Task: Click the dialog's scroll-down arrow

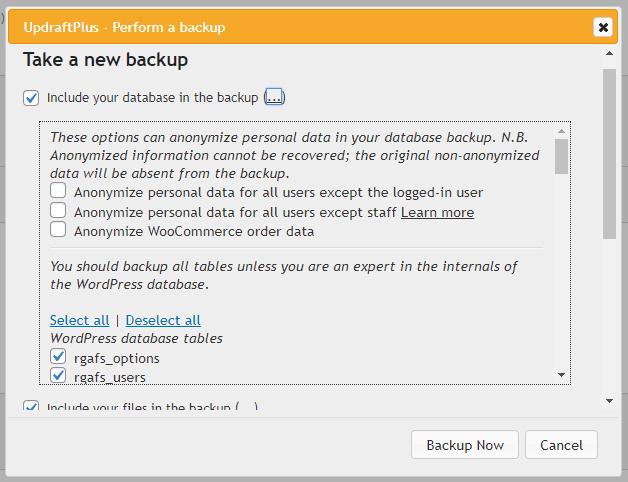Action: pos(609,401)
